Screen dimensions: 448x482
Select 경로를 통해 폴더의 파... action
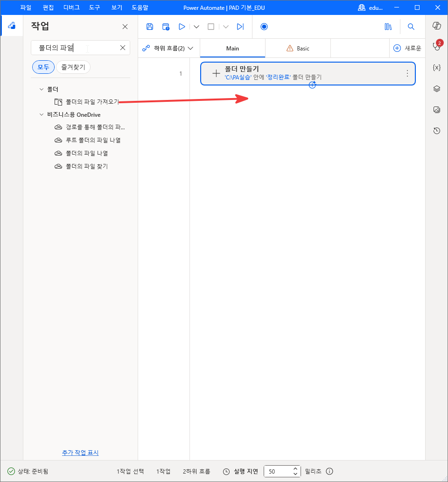point(90,127)
